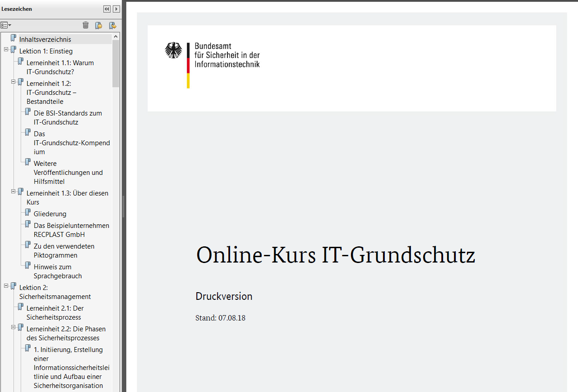Collapse the Lesezeichen panel with double-arrow button
This screenshot has width=578, height=392.
[x=107, y=9]
